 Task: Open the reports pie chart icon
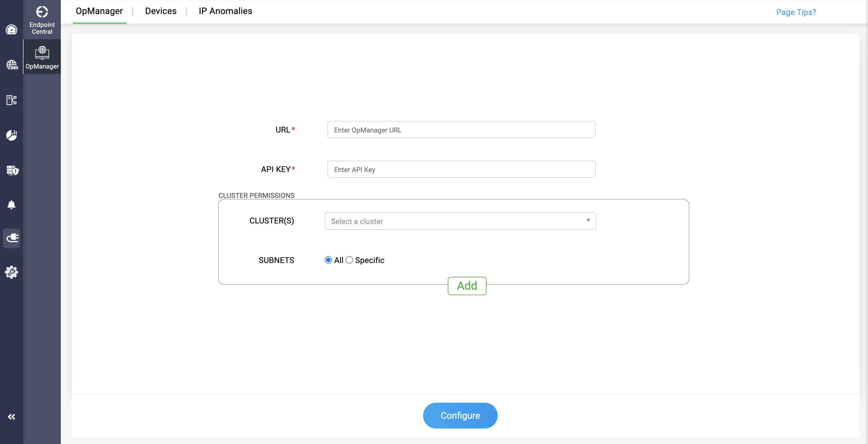(x=11, y=135)
